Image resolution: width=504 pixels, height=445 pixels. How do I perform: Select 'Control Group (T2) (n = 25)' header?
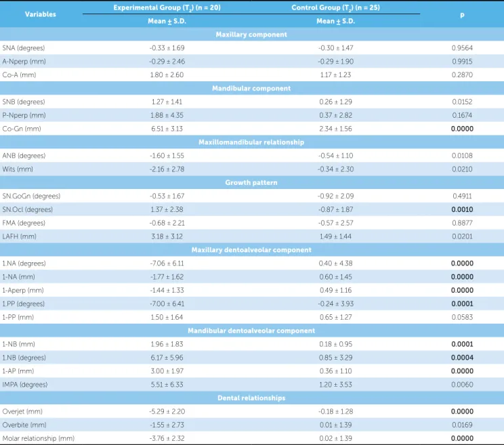(x=335, y=7)
